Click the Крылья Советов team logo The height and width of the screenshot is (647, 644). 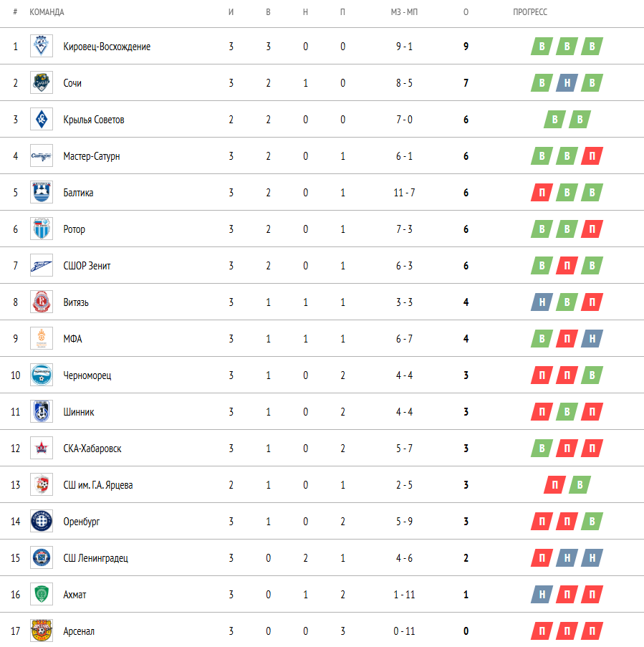41,120
